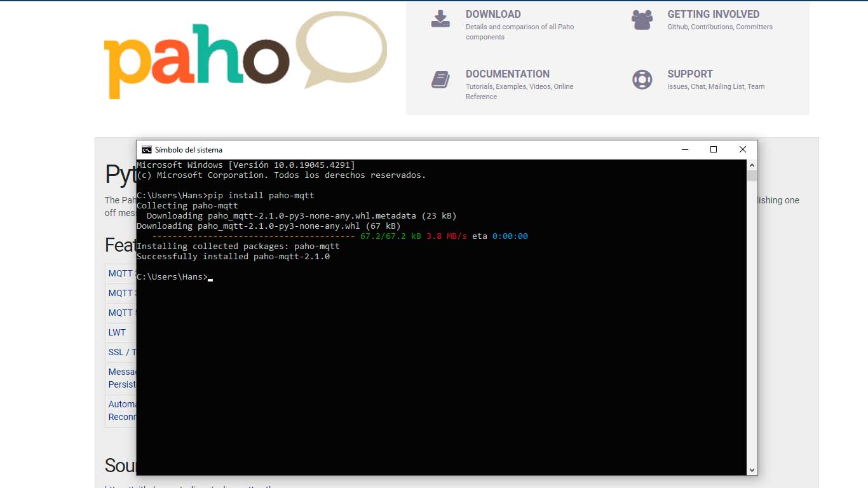868x488 pixels.
Task: Click the 'Símbolo del sistema' window title
Action: (189, 150)
